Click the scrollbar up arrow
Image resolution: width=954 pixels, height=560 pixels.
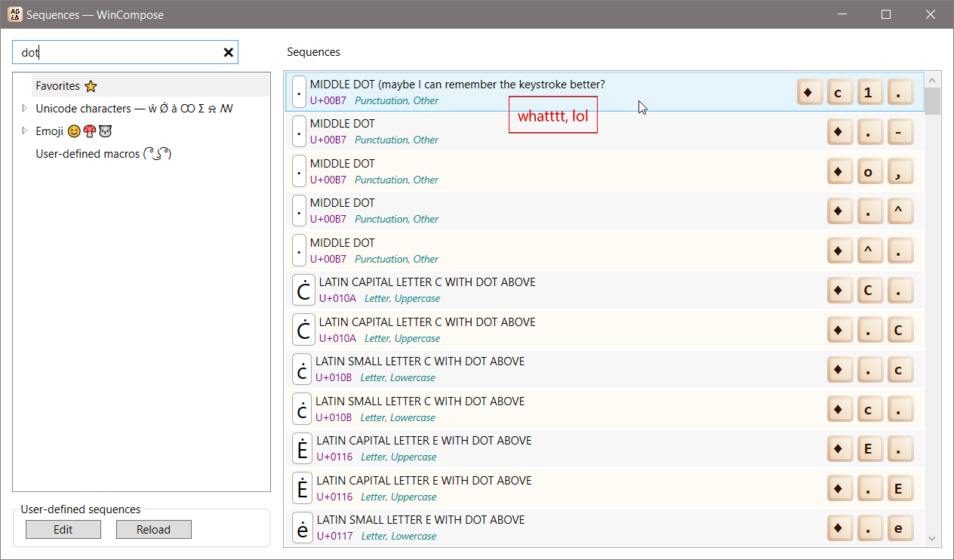tap(932, 80)
